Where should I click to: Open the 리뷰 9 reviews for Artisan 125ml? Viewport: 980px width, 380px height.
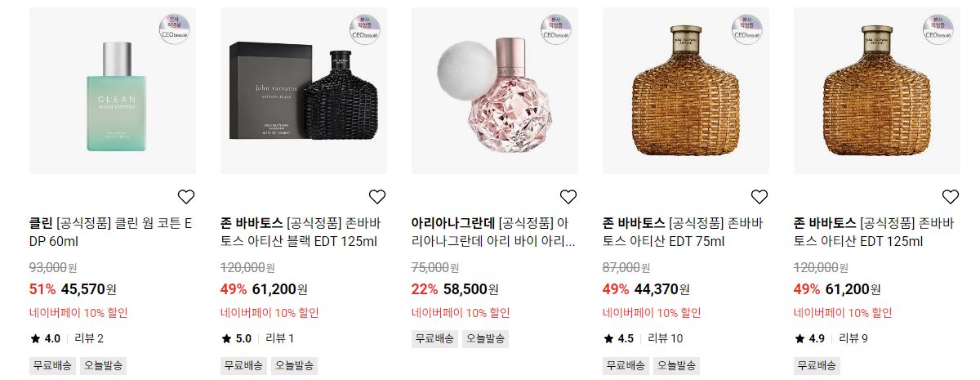click(x=853, y=338)
